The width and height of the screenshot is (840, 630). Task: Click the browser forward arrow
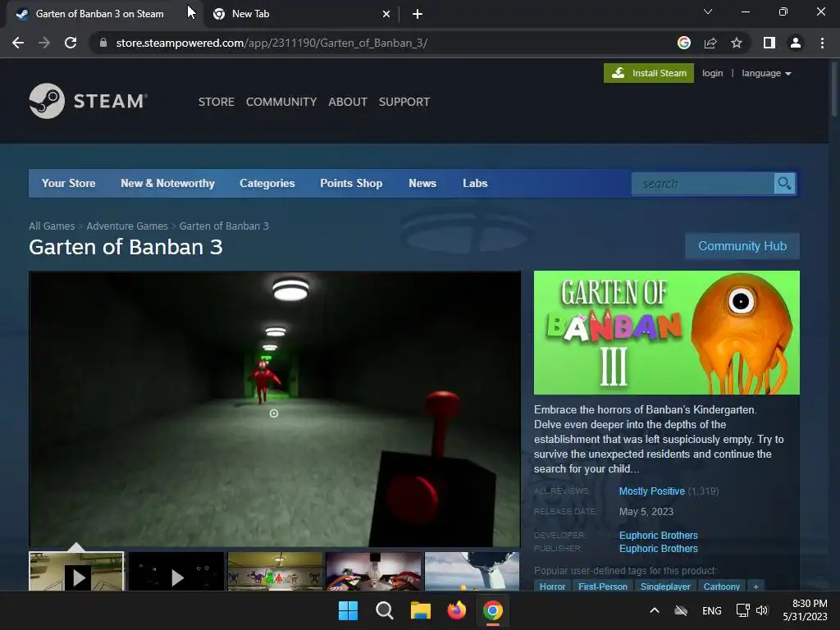[44, 43]
